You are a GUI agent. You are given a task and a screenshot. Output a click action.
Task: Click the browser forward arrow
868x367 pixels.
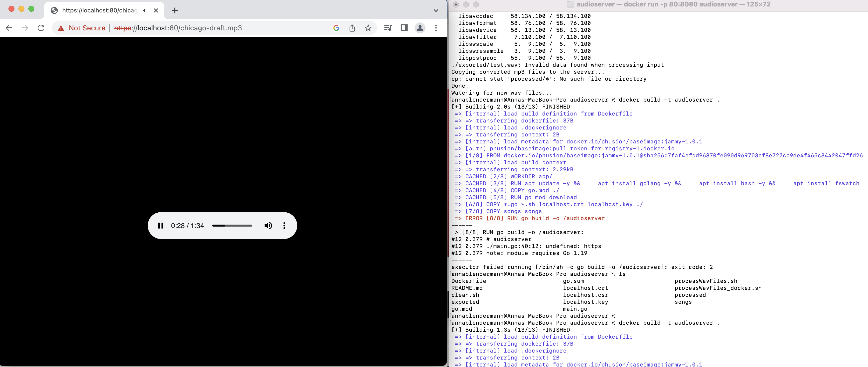point(25,28)
